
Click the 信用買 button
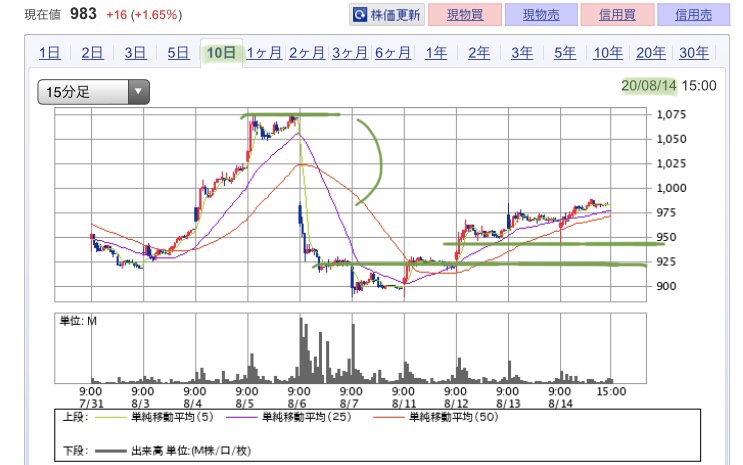click(x=617, y=15)
